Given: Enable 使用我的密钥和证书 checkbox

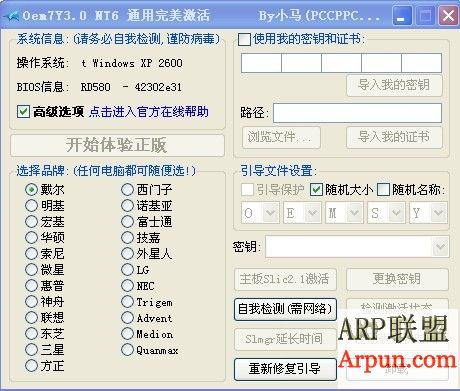Looking at the screenshot, I should tap(244, 39).
